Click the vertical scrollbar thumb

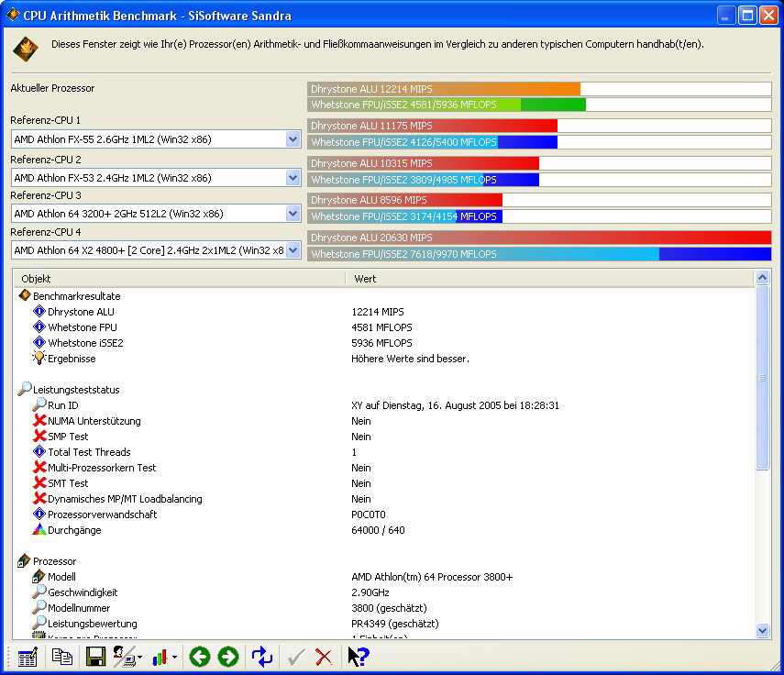[x=762, y=378]
